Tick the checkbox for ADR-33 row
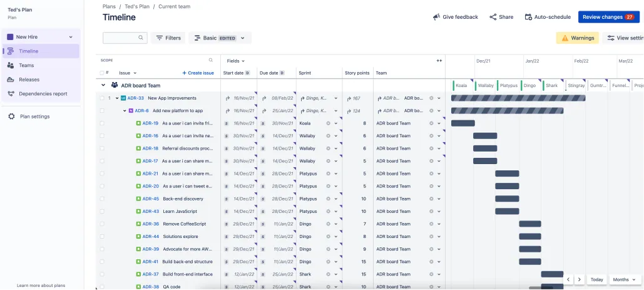The image size is (644, 290). [102, 98]
